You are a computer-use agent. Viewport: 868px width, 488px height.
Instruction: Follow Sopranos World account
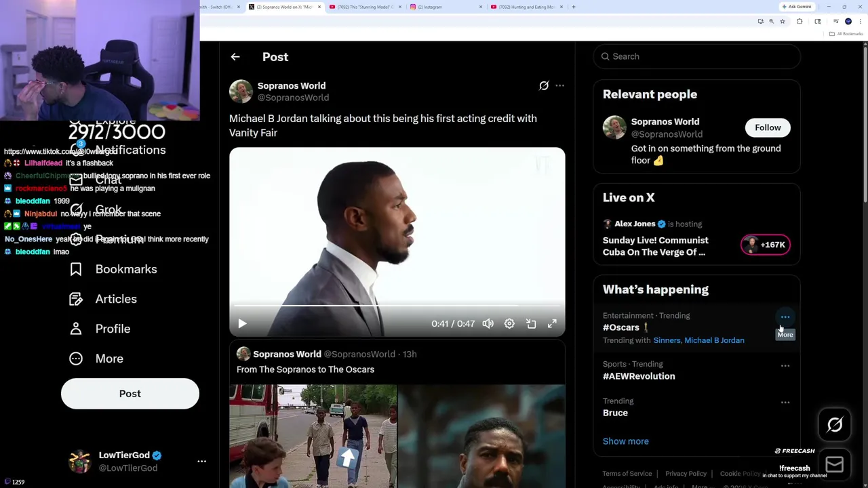click(768, 127)
